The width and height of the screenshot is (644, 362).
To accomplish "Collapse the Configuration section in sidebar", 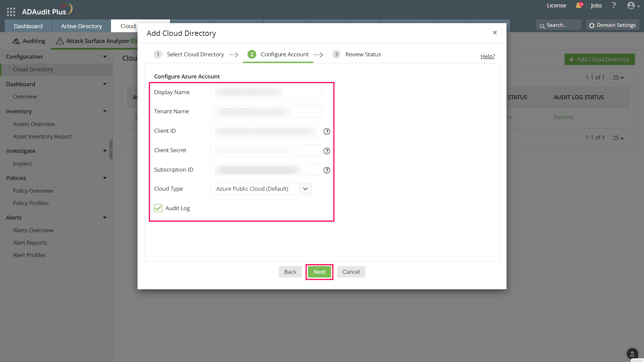I will pos(105,56).
